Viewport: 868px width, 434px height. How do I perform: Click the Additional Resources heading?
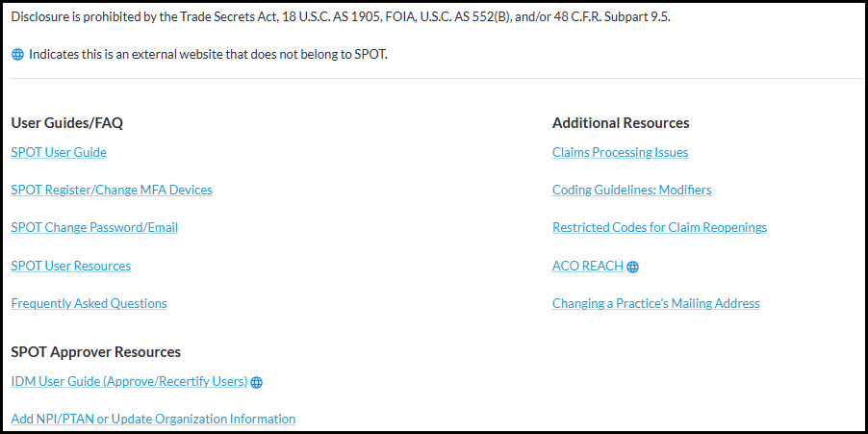[621, 123]
